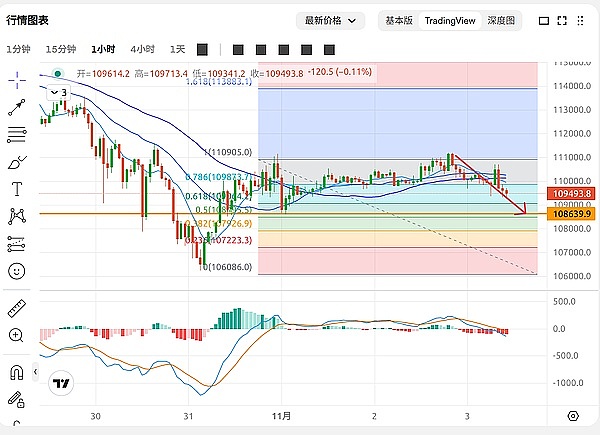Select the 4小时 timeframe
This screenshot has height=435, width=600.
point(142,49)
